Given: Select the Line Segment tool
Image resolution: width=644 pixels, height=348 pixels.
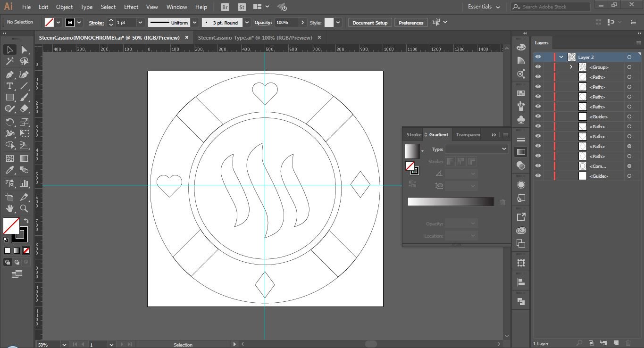Looking at the screenshot, I should click(x=24, y=86).
